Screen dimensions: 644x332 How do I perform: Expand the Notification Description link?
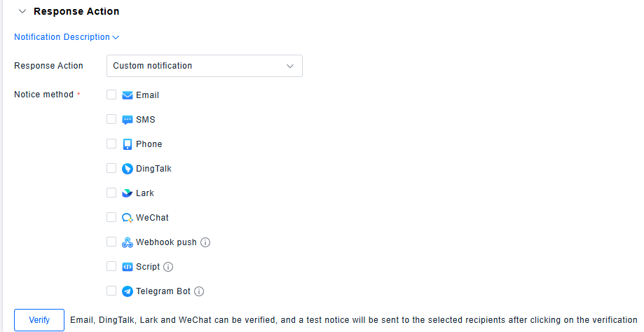(67, 37)
